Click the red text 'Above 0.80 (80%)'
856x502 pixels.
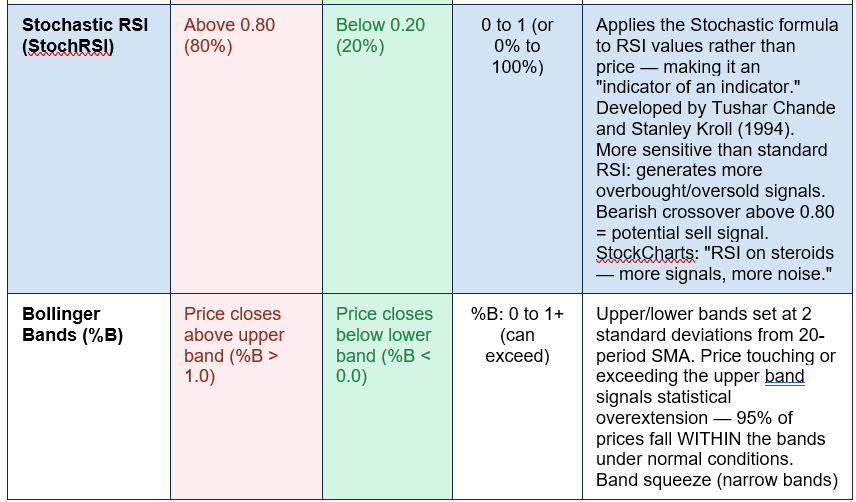point(229,35)
